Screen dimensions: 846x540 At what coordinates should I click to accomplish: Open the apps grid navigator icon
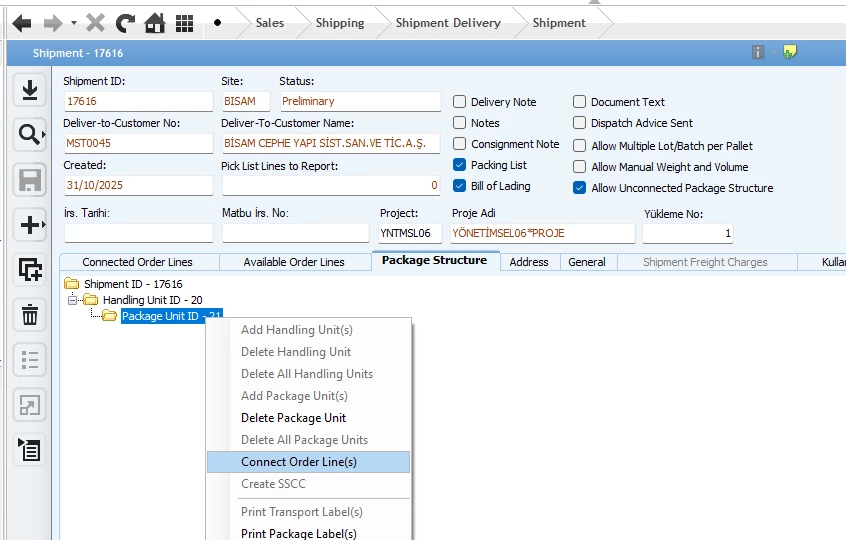pos(184,22)
